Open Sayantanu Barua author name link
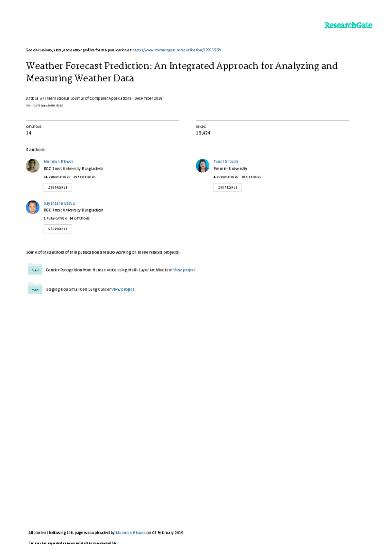The width and height of the screenshot is (392, 555). pyautogui.click(x=59, y=203)
